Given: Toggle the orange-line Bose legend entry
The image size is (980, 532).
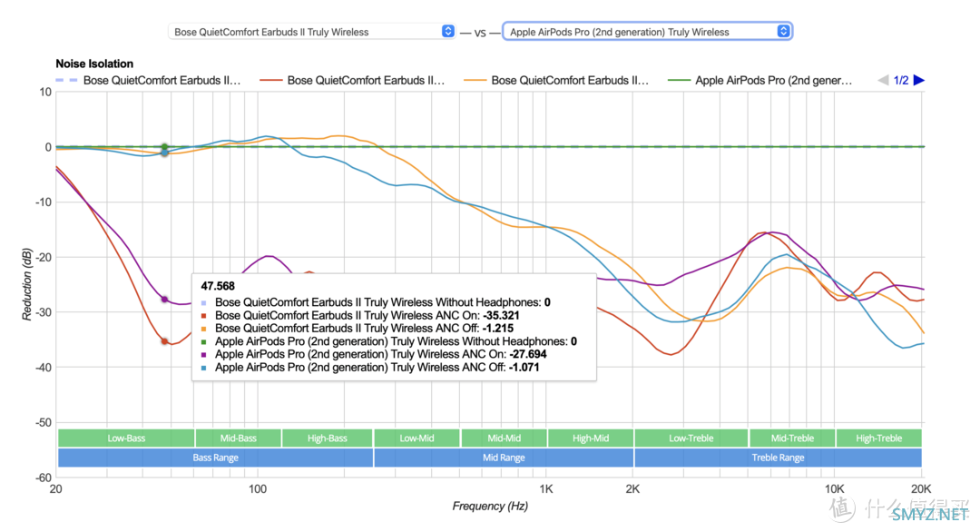Looking at the screenshot, I should tap(556, 80).
